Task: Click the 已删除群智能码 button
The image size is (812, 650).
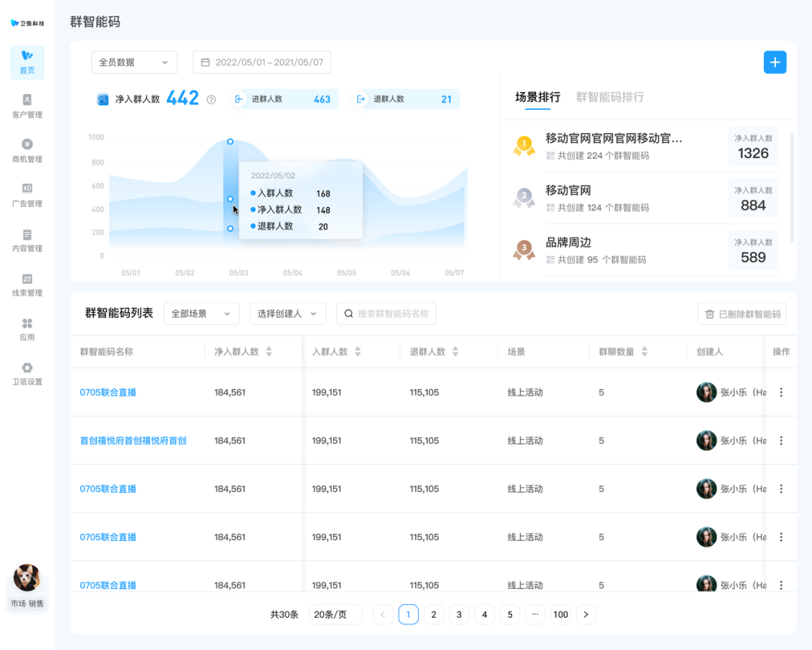Action: click(x=742, y=314)
